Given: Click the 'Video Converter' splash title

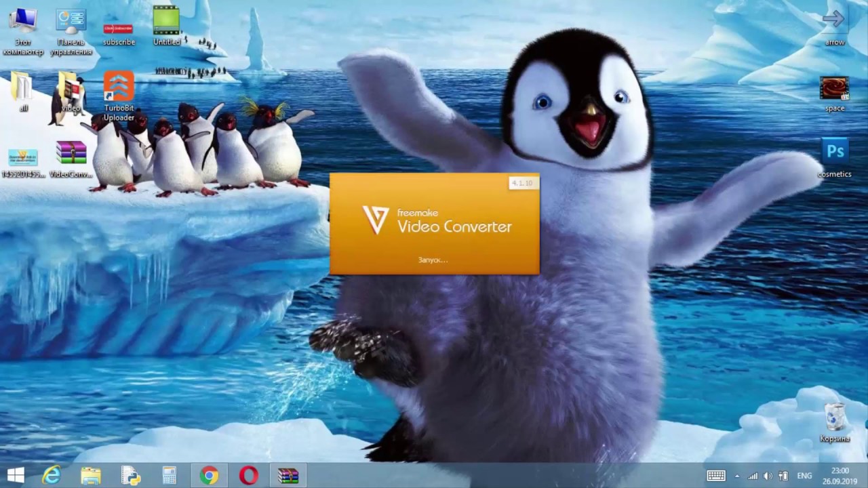Looking at the screenshot, I should click(454, 226).
